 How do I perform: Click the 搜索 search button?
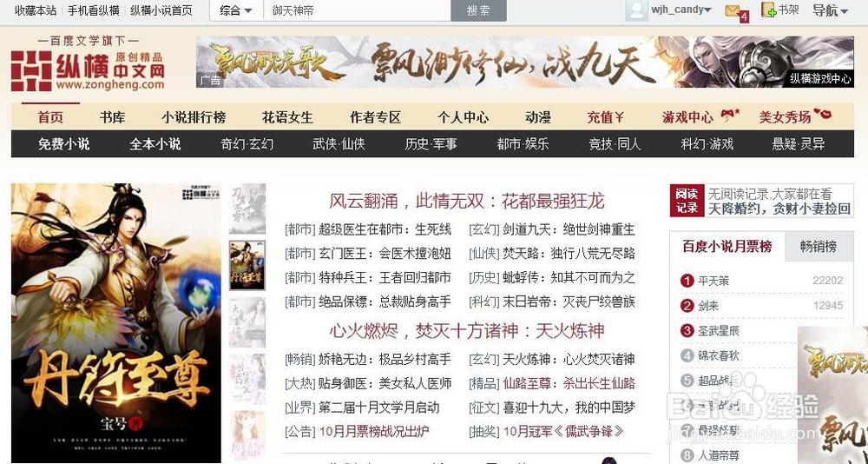[478, 10]
